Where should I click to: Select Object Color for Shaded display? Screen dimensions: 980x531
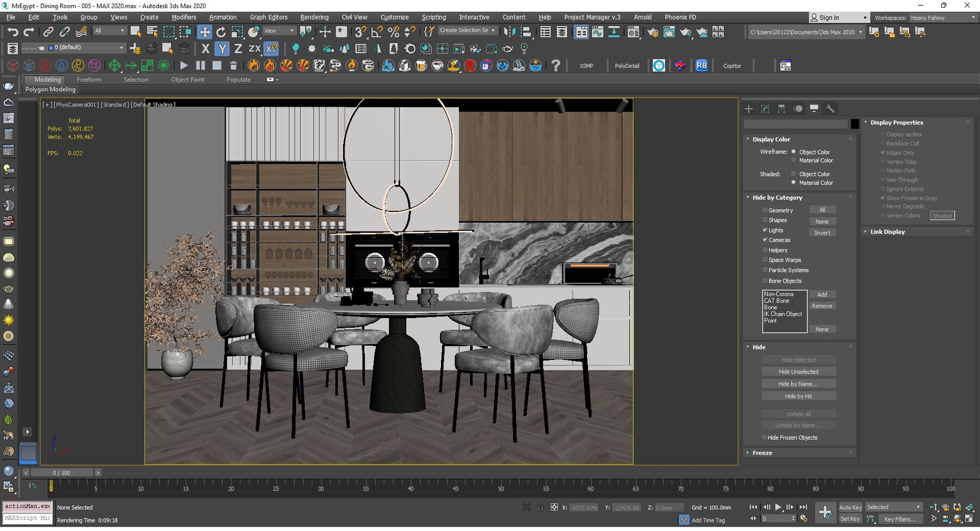click(794, 174)
